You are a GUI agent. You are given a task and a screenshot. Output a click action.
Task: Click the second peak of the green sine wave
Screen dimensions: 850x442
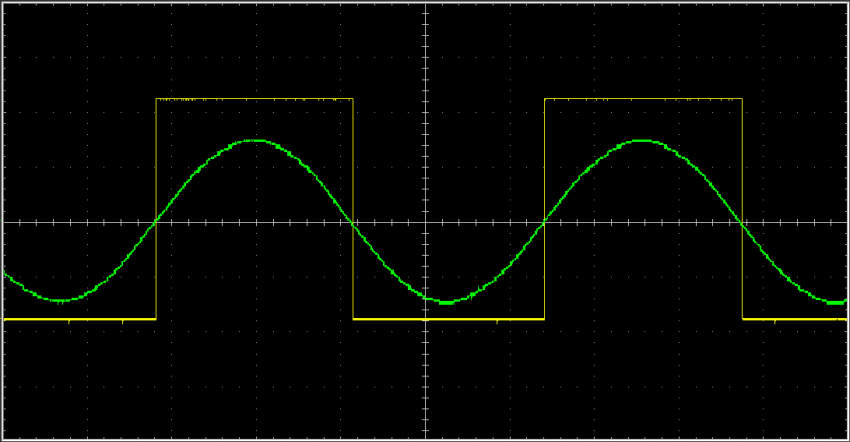click(643, 140)
